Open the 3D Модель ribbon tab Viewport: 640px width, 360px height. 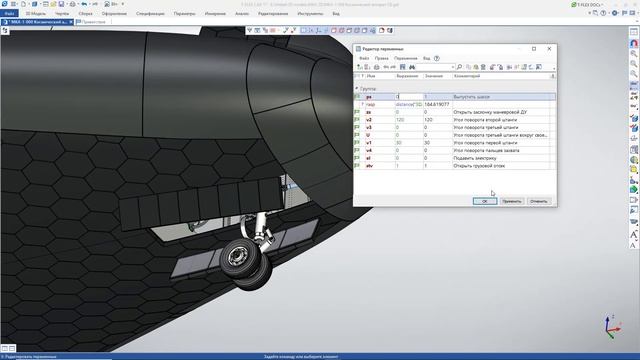click(36, 13)
